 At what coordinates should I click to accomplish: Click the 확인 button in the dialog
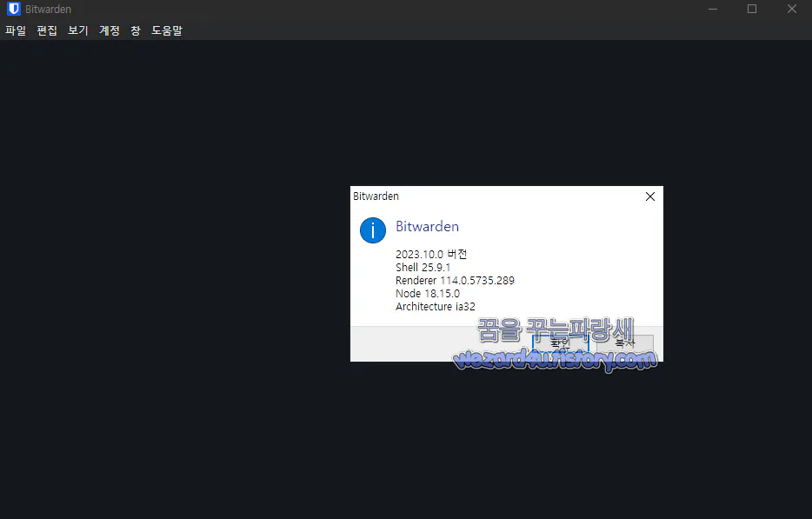[x=561, y=343]
